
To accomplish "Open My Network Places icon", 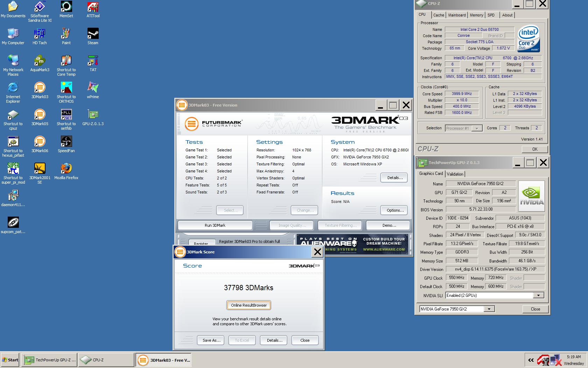I will pos(13,66).
